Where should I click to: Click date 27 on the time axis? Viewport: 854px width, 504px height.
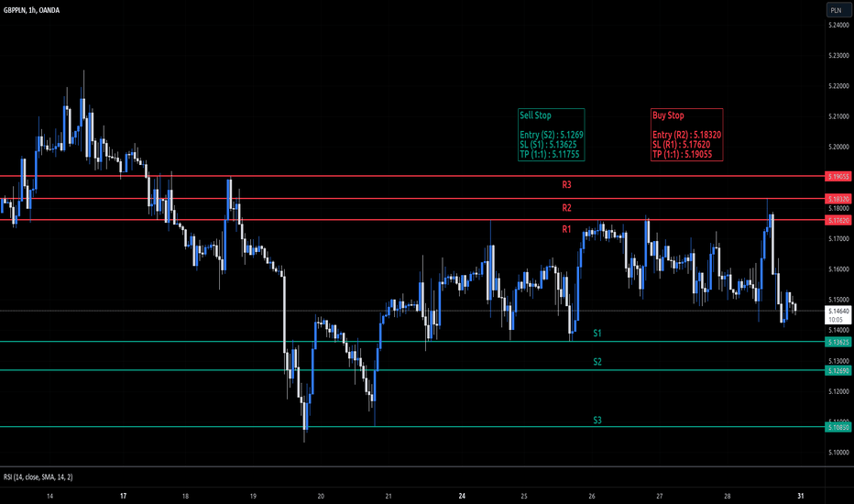[660, 497]
